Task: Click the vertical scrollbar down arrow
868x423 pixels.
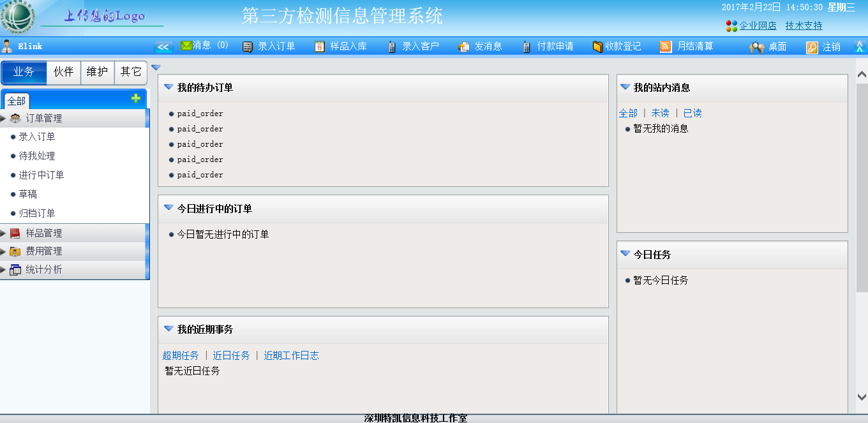Action: [x=862, y=396]
